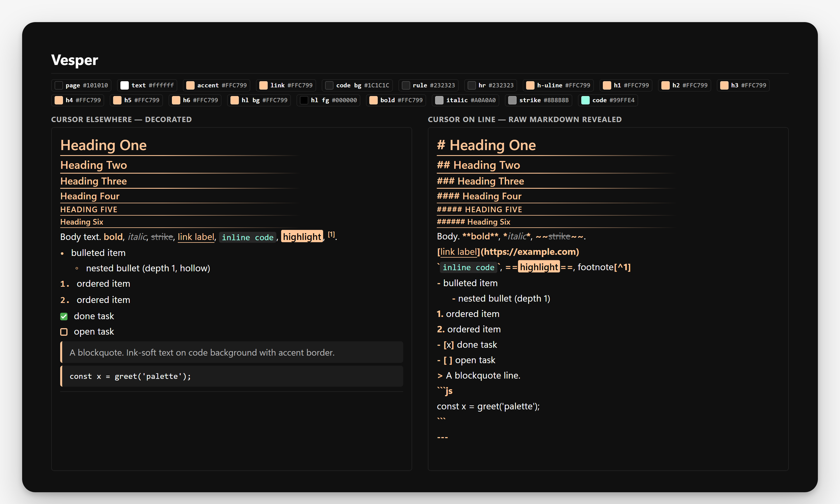840x504 pixels.
Task: Click the decorated '1.' ordered item
Action: pos(95,284)
